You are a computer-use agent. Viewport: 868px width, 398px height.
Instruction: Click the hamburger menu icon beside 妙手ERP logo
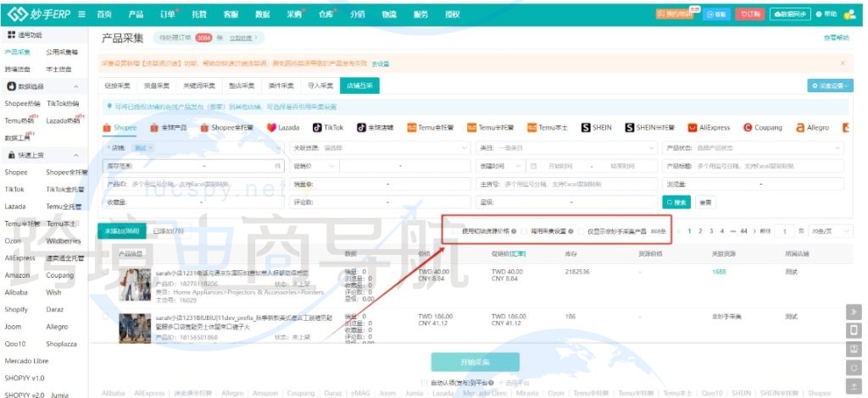coord(81,14)
